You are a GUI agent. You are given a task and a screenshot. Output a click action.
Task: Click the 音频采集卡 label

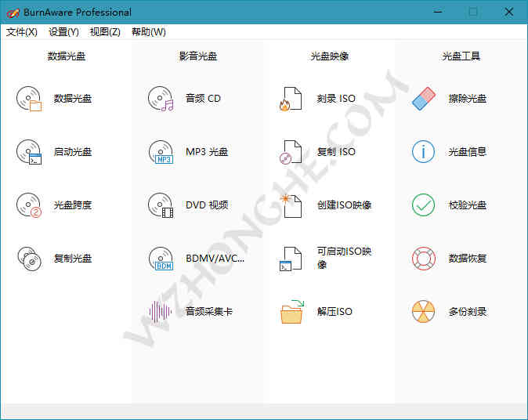tap(209, 312)
